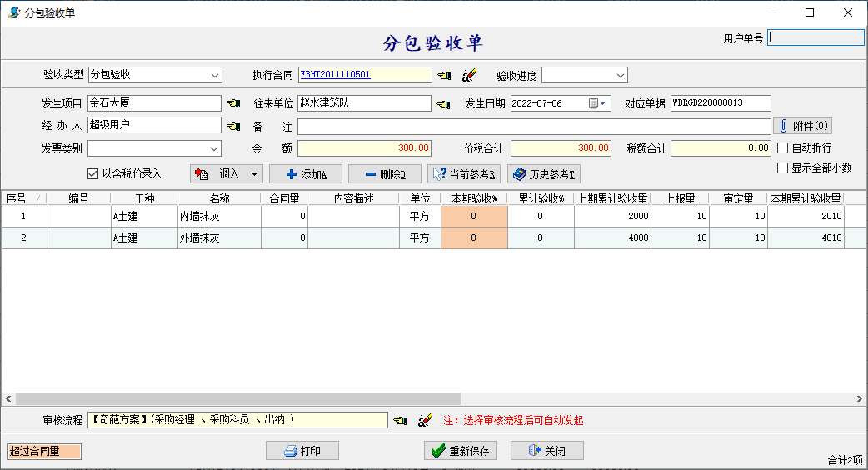Image resolution: width=868 pixels, height=470 pixels.
Task: Enable the 自动折行 checkbox
Action: (782, 147)
